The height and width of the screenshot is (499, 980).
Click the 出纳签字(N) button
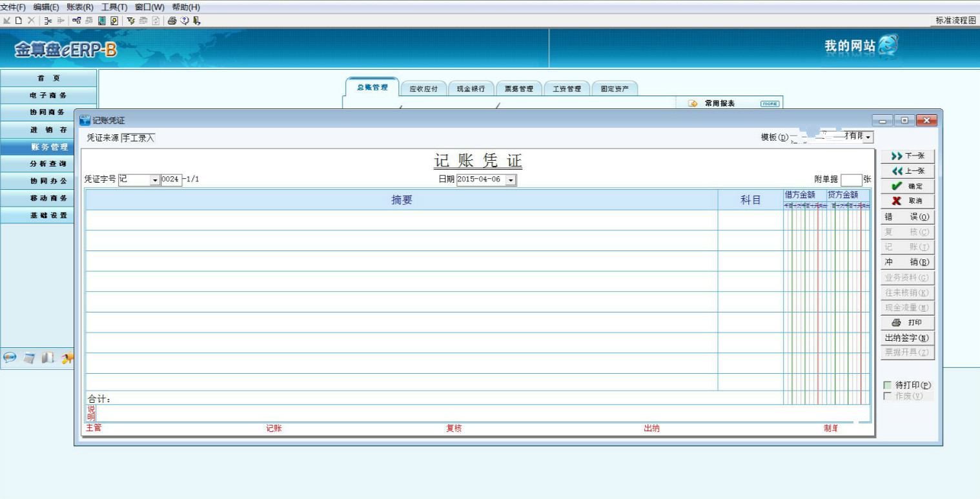908,338
